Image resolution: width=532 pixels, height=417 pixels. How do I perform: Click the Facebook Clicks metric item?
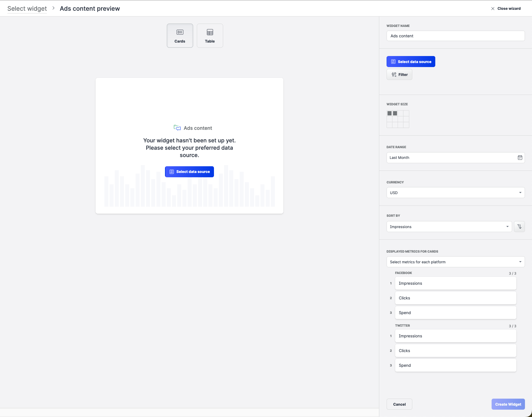[x=455, y=298]
